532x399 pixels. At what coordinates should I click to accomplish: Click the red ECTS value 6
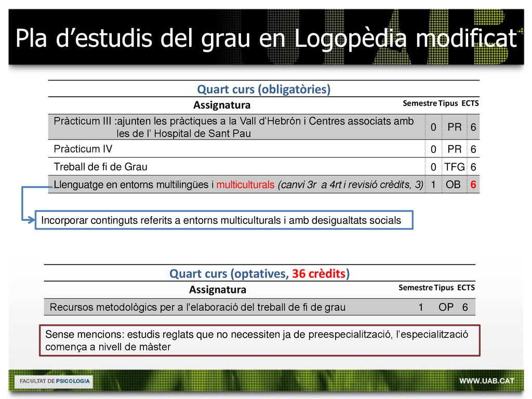[473, 184]
